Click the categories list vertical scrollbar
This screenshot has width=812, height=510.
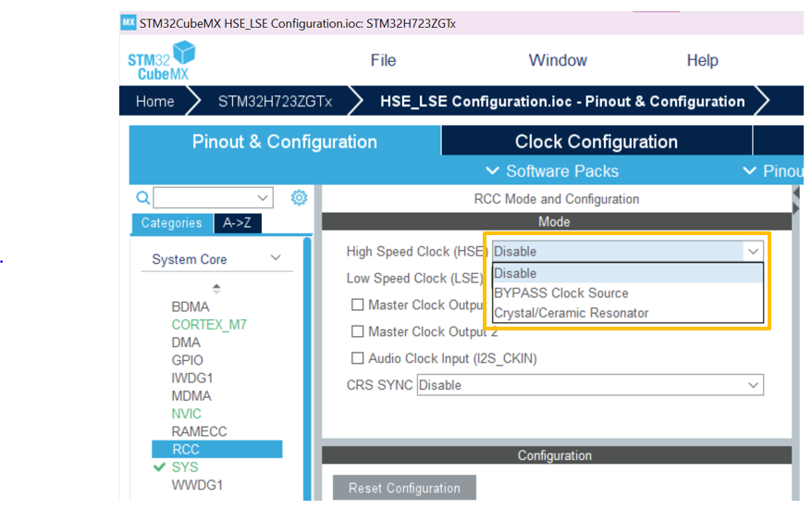click(307, 368)
